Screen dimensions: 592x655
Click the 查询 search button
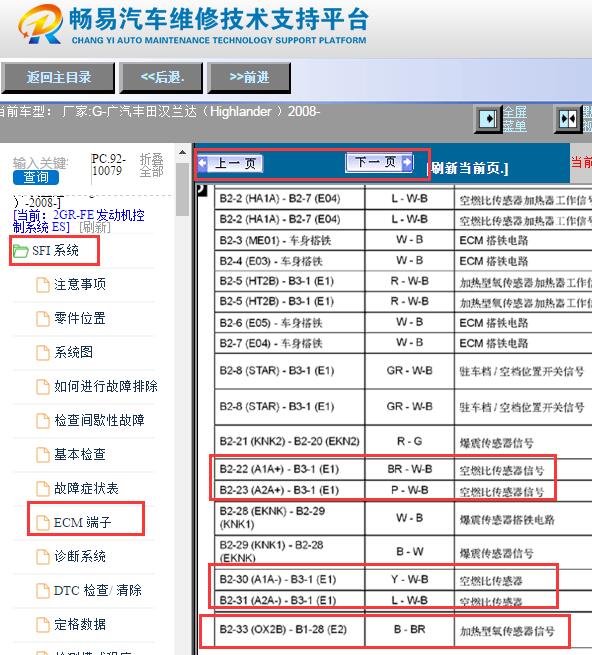pyautogui.click(x=36, y=177)
